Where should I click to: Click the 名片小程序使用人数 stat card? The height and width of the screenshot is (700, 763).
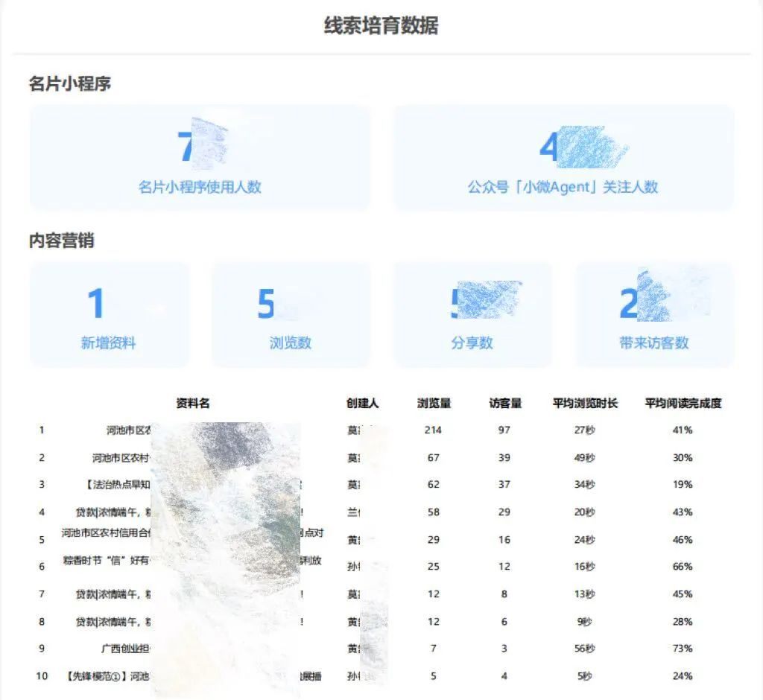(200, 158)
